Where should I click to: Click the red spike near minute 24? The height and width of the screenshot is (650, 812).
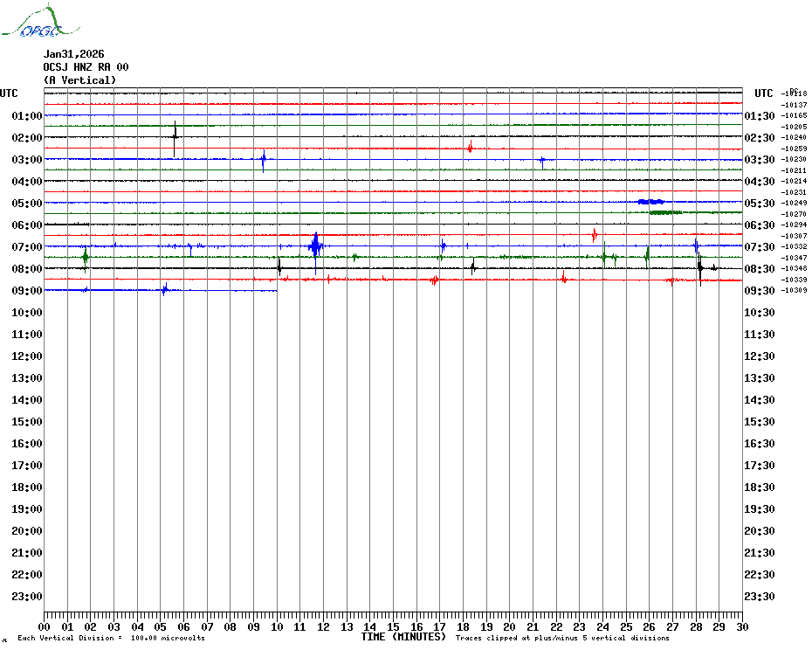coord(594,234)
